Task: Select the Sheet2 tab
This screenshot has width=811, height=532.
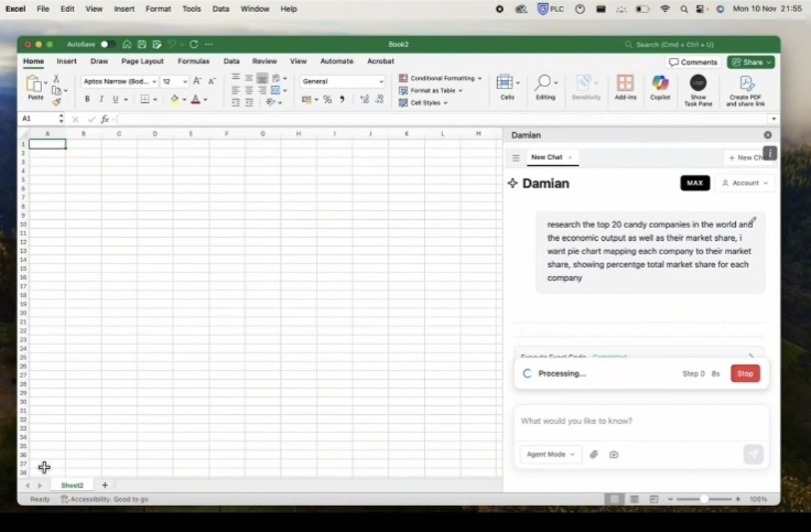Action: (72, 485)
